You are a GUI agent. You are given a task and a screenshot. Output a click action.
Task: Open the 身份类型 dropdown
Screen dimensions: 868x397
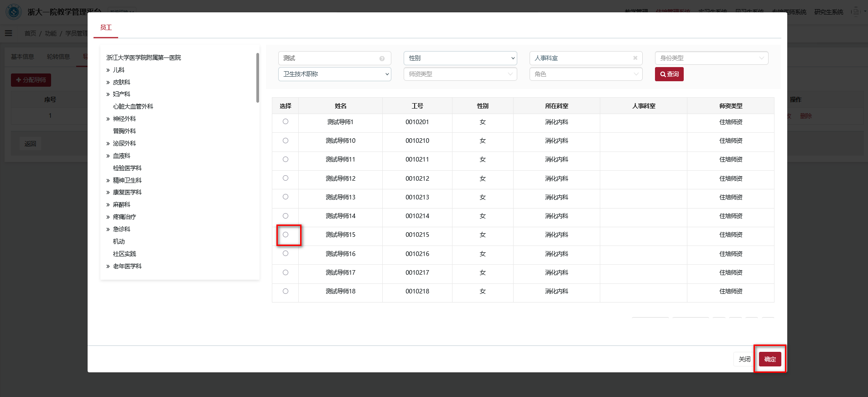pos(712,58)
